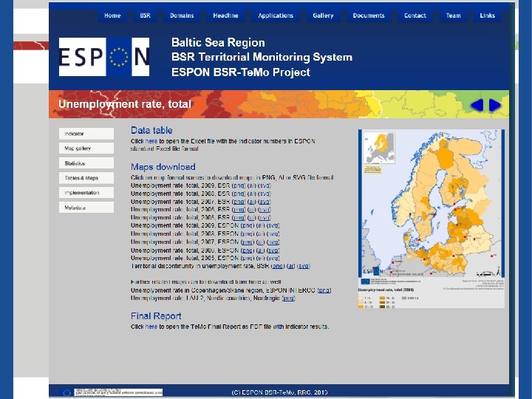The image size is (532, 399).
Task: Download png for 2006 BSR unemployment map
Action: pyautogui.click(x=239, y=210)
